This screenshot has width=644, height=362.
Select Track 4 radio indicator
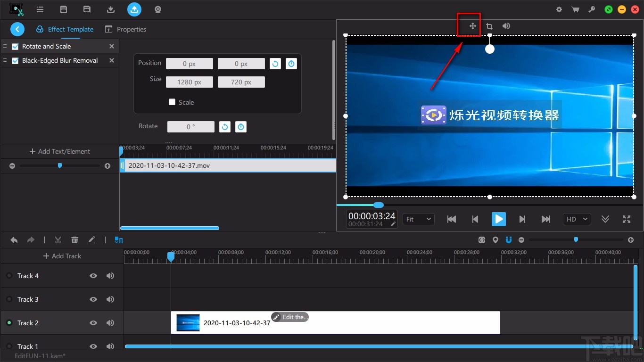9,276
